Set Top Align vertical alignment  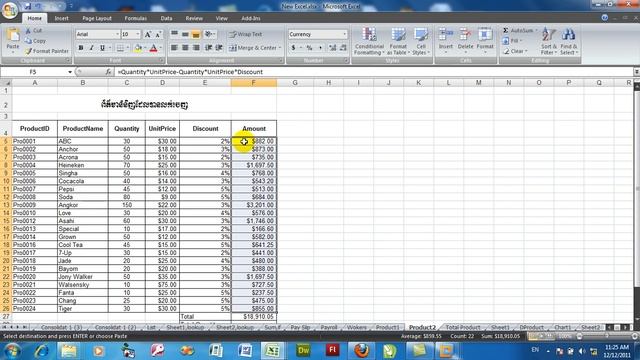point(174,34)
